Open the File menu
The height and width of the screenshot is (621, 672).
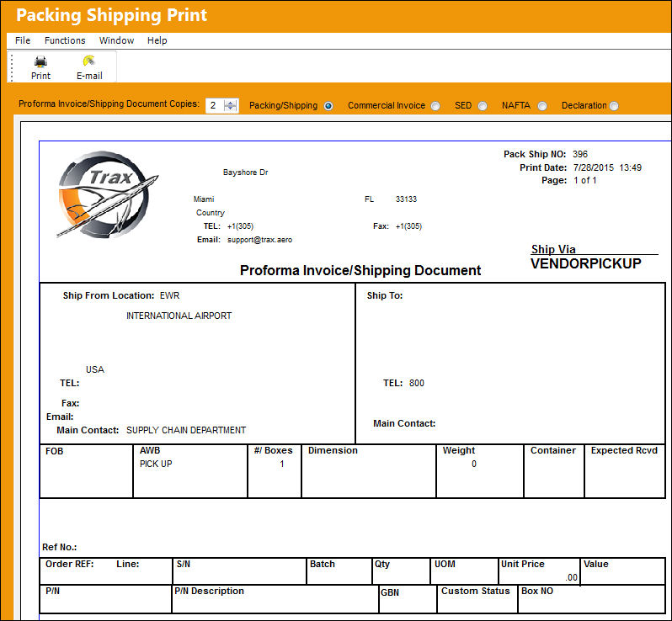coord(23,40)
